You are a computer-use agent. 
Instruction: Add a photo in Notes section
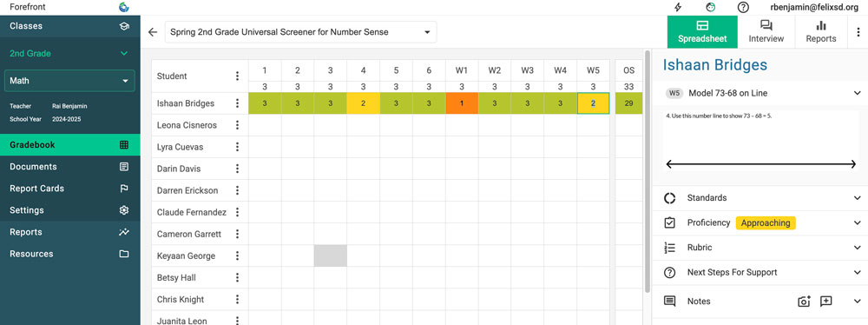804,302
